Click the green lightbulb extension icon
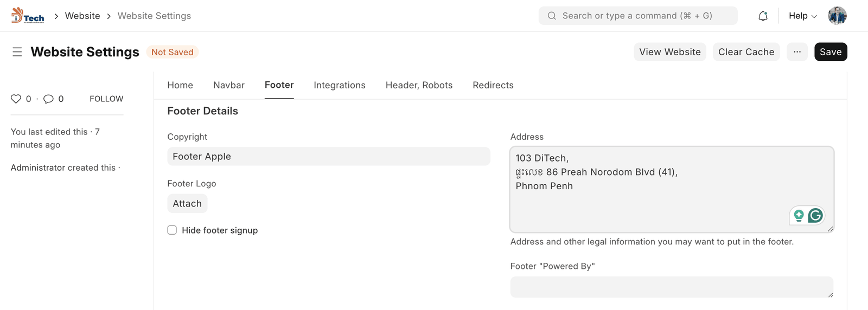 tap(799, 216)
